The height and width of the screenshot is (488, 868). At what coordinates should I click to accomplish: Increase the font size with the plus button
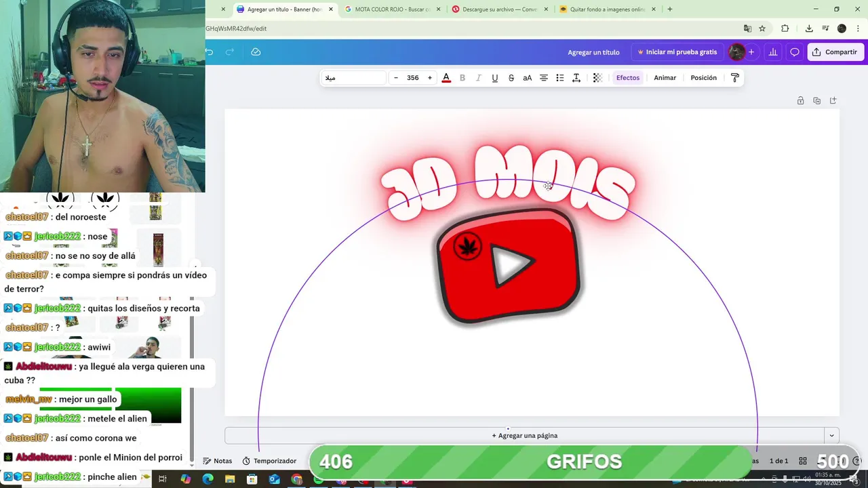[430, 78]
